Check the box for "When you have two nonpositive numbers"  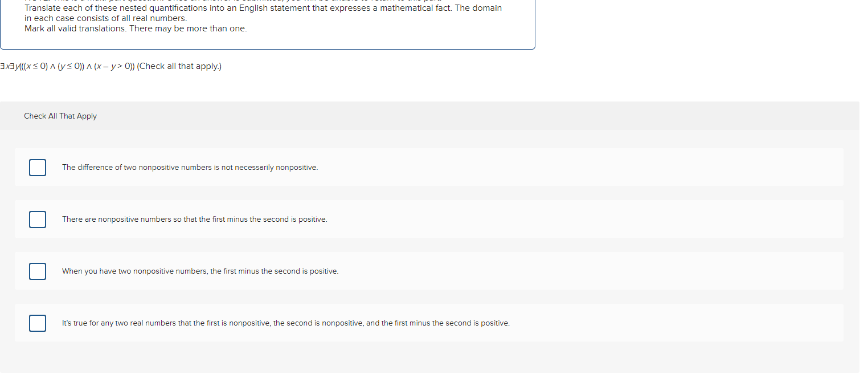tap(38, 271)
